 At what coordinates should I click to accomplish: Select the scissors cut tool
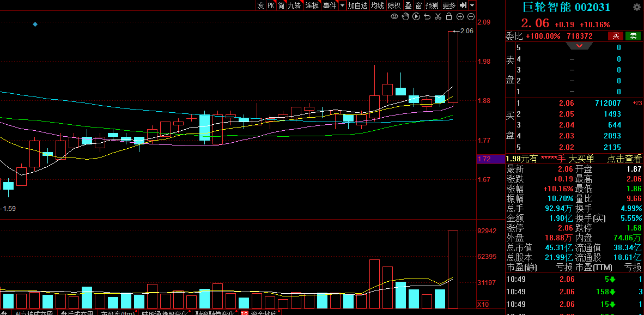point(438,16)
